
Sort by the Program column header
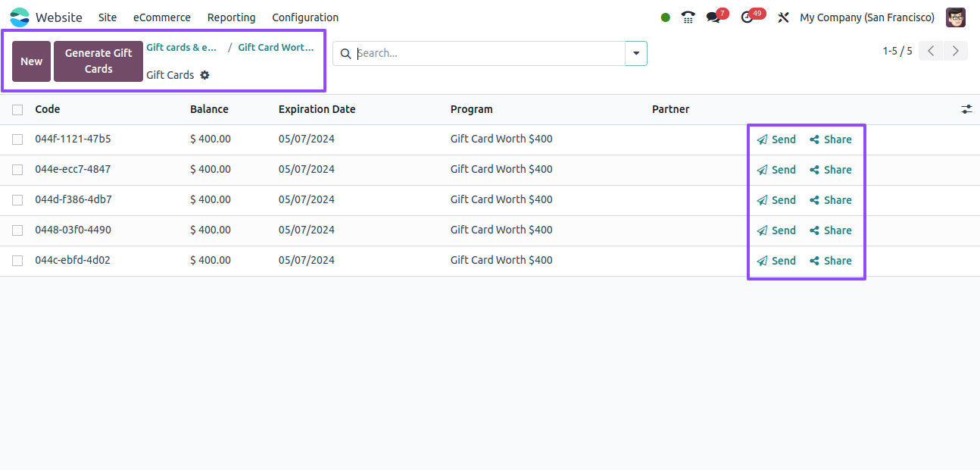pyautogui.click(x=471, y=109)
